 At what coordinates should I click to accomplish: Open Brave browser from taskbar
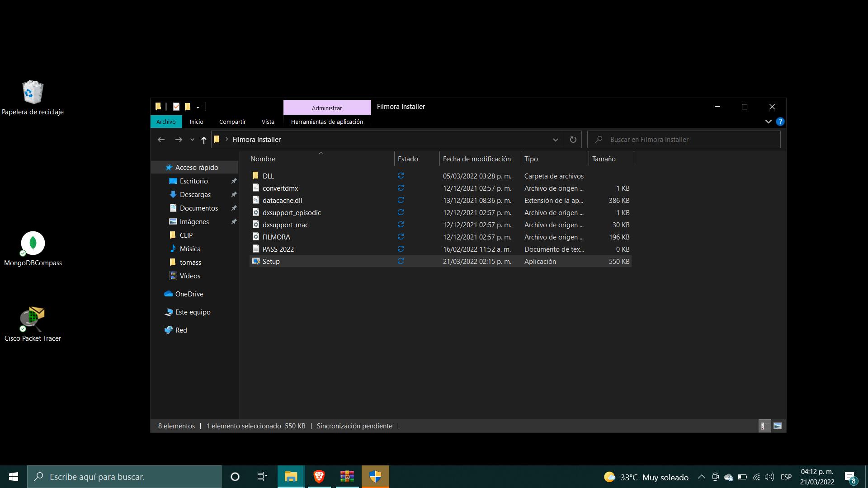click(319, 476)
